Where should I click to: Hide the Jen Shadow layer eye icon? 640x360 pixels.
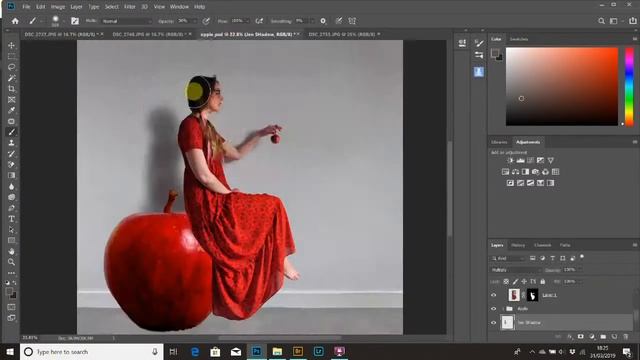tap(493, 323)
